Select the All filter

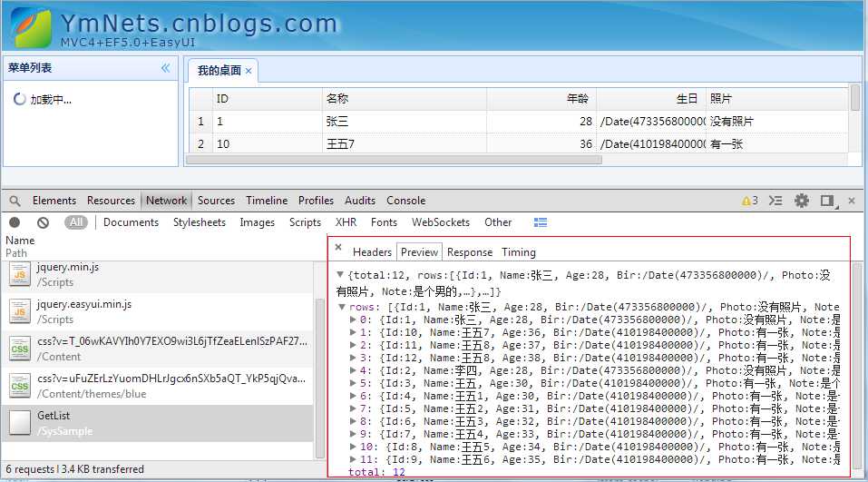tap(76, 222)
